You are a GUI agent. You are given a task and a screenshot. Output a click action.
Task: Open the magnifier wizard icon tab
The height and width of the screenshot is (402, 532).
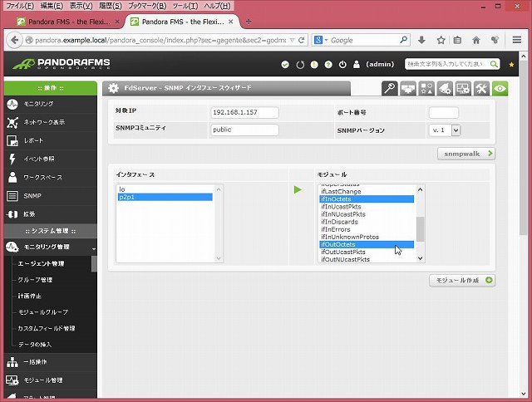390,89
